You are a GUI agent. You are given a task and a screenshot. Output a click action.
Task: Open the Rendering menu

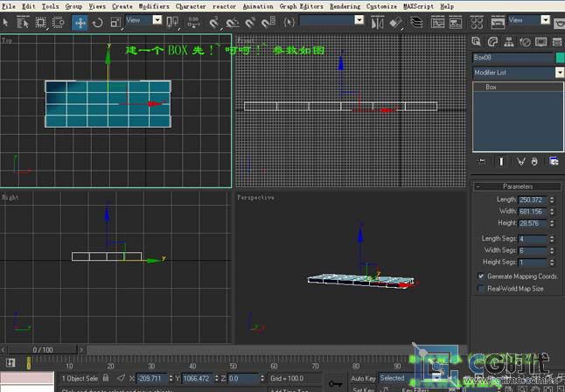[345, 6]
